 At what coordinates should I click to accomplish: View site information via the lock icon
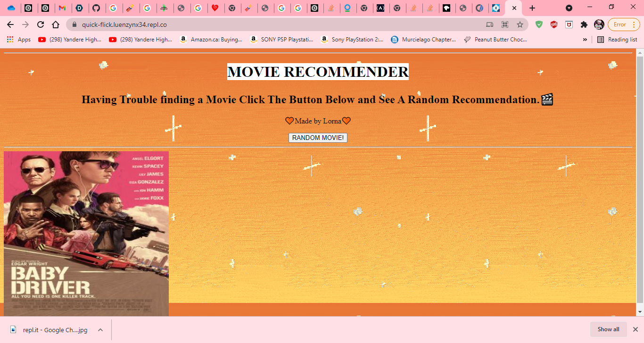point(74,24)
